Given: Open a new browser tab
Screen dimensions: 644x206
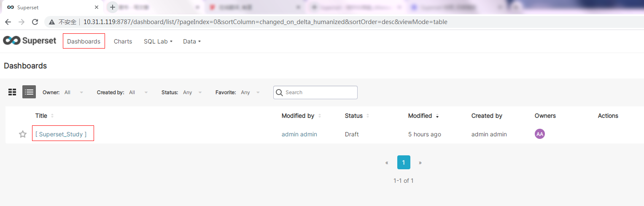Looking at the screenshot, I should pos(112,7).
